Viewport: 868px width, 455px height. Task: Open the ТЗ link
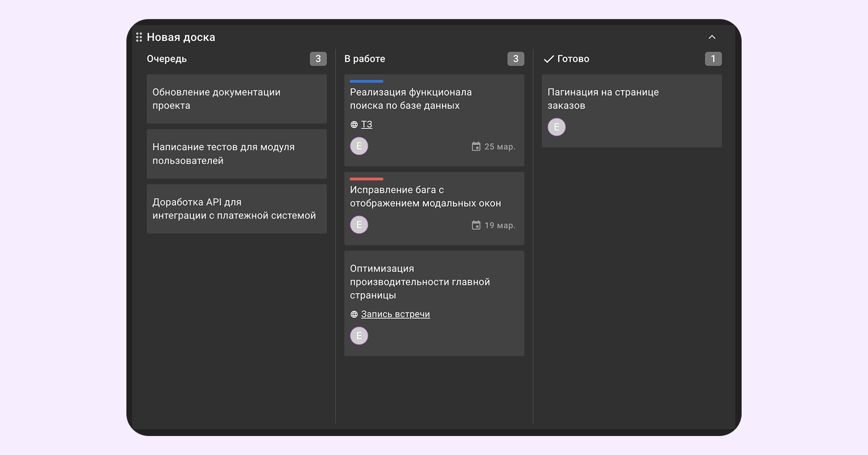click(x=367, y=125)
